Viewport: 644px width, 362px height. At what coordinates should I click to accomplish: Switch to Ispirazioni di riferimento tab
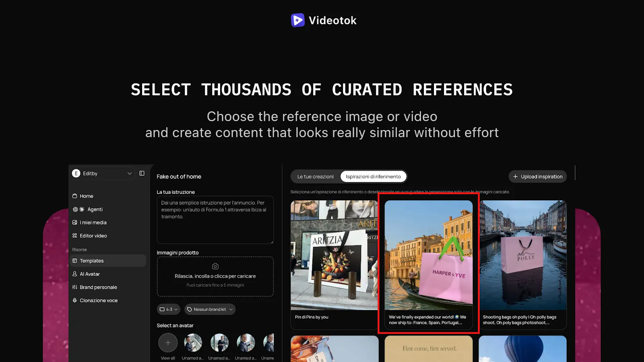(x=373, y=177)
